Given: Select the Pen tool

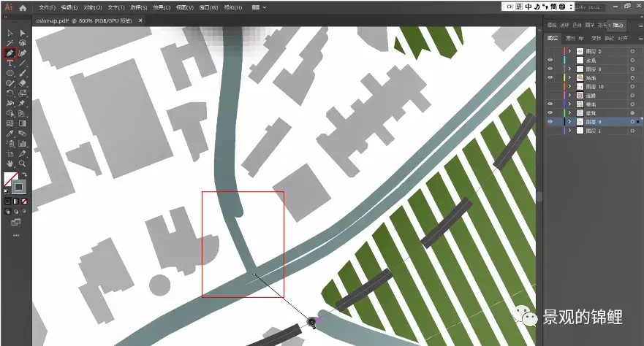Looking at the screenshot, I should tap(10, 53).
